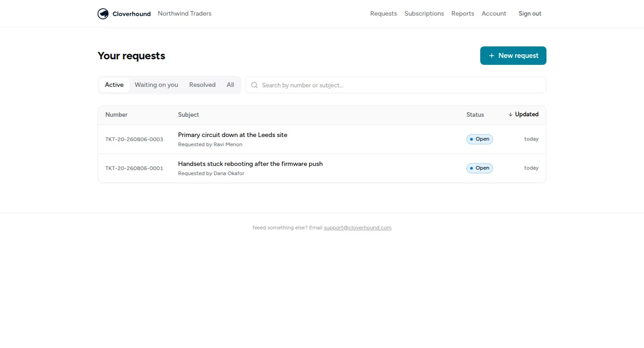
Task: Click 'today' in the Leeds circuit row
Action: click(x=531, y=139)
